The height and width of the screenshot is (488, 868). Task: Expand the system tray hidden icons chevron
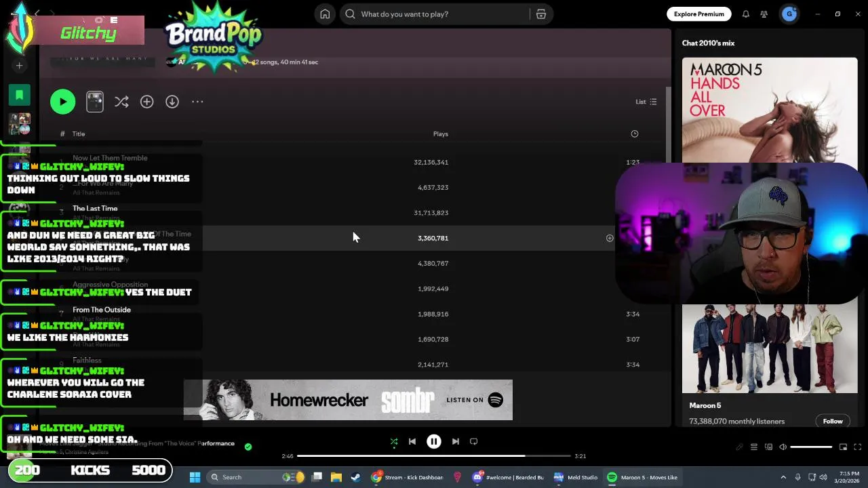coord(783,477)
